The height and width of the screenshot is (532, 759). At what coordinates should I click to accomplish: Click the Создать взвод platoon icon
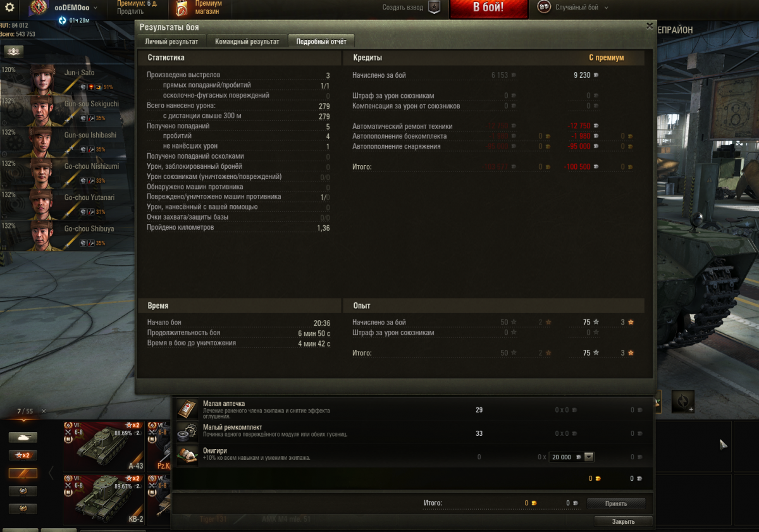[x=434, y=7]
